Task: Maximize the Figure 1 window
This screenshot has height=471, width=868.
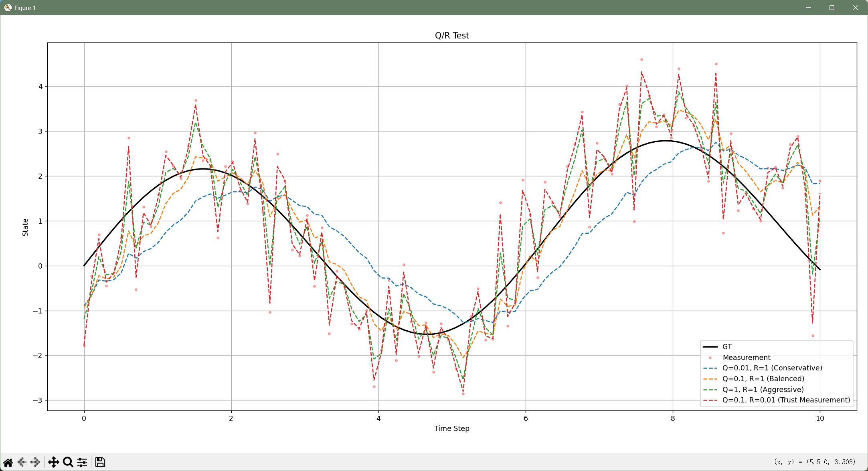Action: point(832,8)
